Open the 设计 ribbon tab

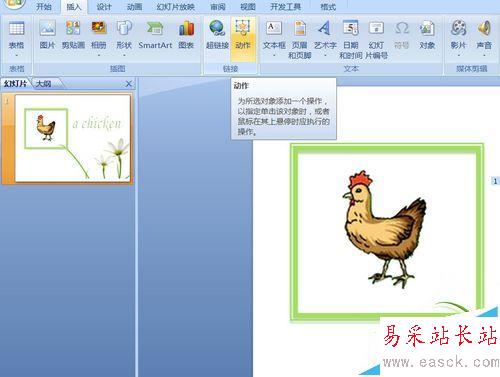104,7
